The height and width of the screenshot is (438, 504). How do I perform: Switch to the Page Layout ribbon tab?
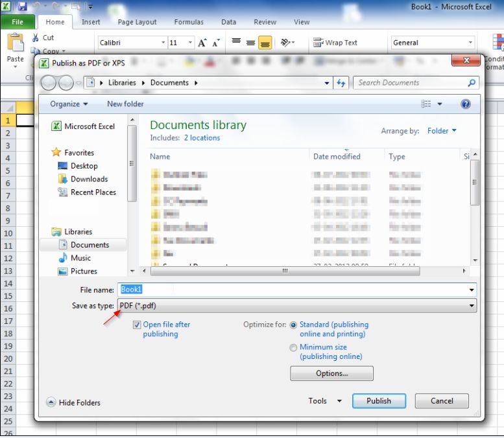tap(137, 22)
